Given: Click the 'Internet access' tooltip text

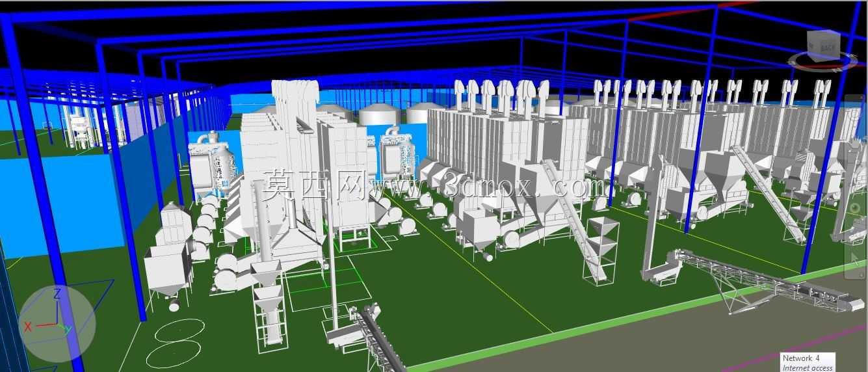Looking at the screenshot, I should (808, 368).
